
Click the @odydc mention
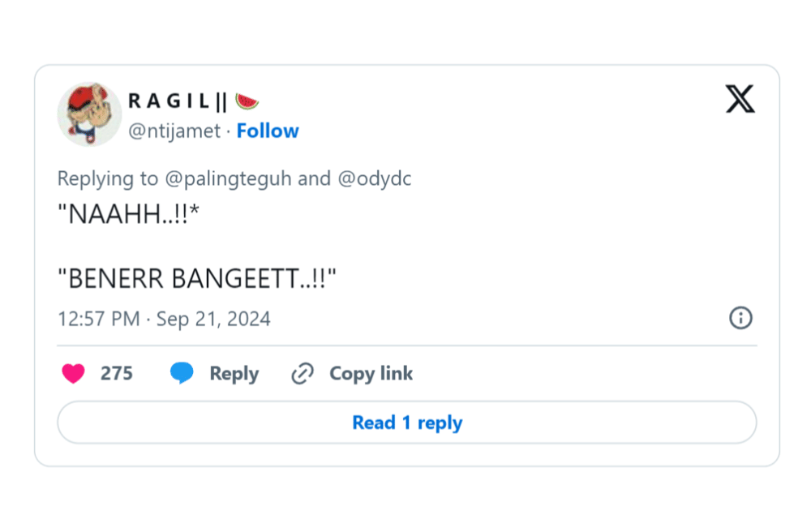374,178
